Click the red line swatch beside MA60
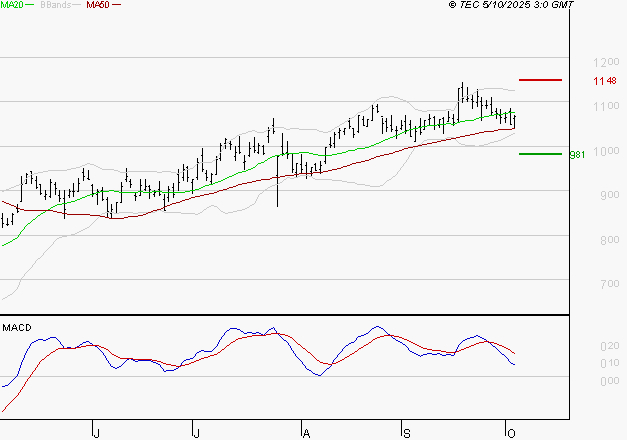 tap(117, 5)
